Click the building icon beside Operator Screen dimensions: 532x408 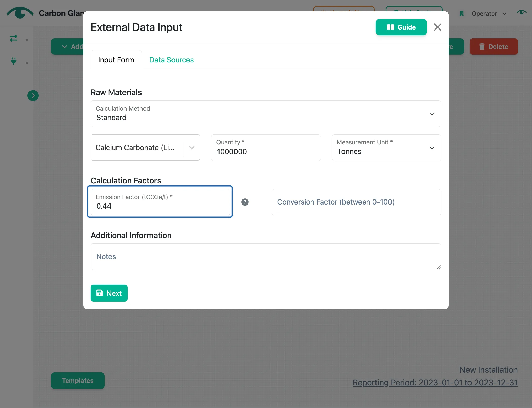(462, 14)
